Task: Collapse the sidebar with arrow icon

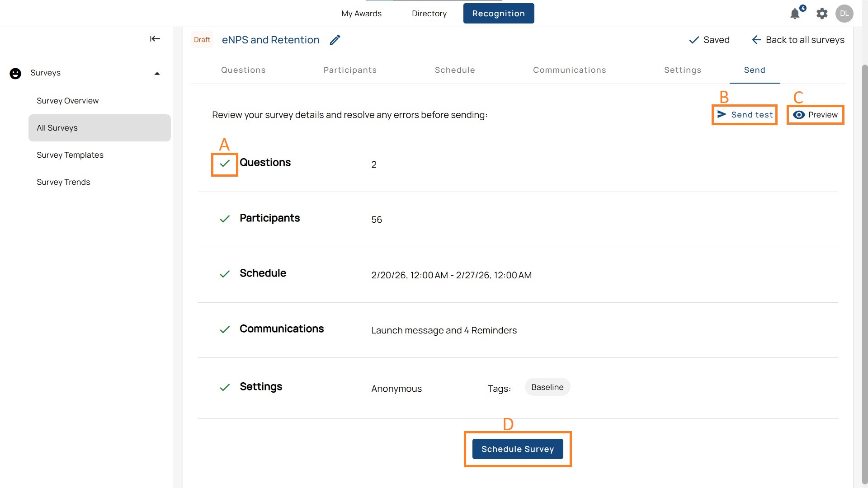Action: pyautogui.click(x=155, y=39)
